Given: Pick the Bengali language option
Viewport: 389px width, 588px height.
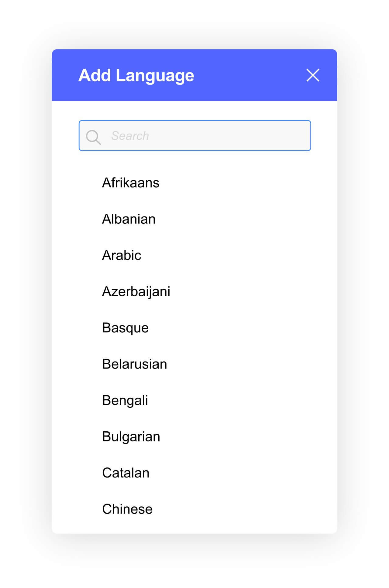Looking at the screenshot, I should click(x=125, y=400).
